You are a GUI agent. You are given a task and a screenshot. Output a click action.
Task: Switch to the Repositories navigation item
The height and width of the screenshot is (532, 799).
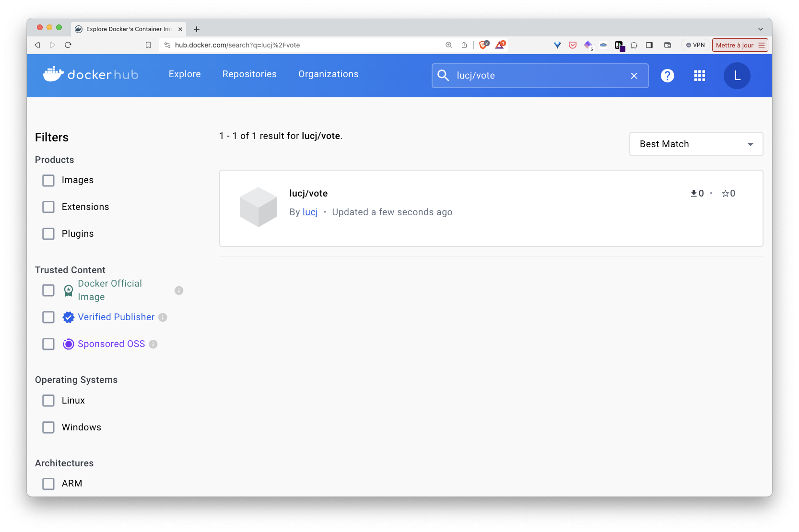click(x=249, y=74)
